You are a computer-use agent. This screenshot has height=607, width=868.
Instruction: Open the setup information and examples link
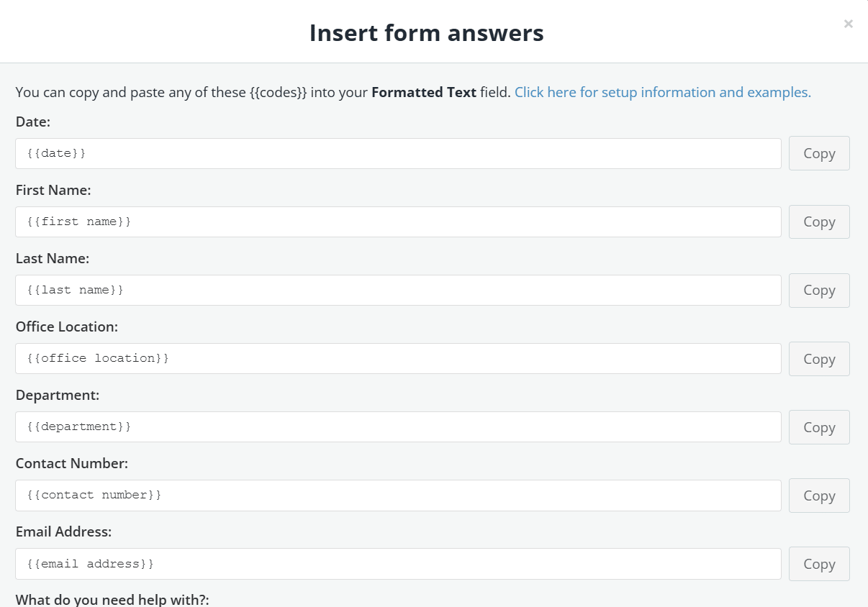661,92
